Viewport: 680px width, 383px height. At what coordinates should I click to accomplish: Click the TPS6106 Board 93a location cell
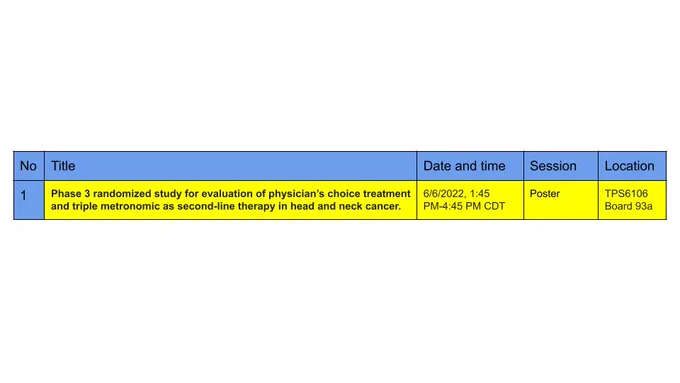click(632, 200)
